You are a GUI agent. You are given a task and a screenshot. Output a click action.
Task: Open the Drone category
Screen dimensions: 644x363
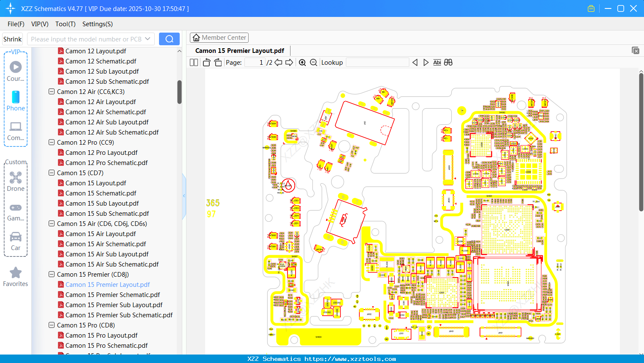point(16,181)
